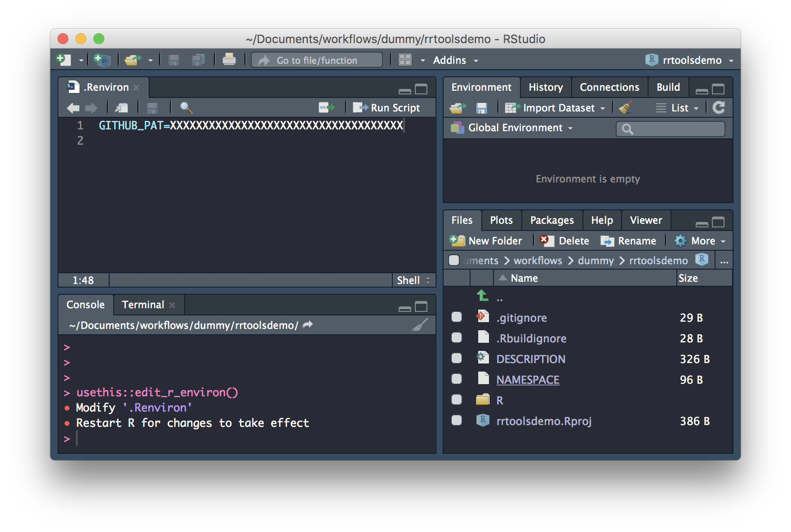Open the List view dropdown

(x=677, y=108)
